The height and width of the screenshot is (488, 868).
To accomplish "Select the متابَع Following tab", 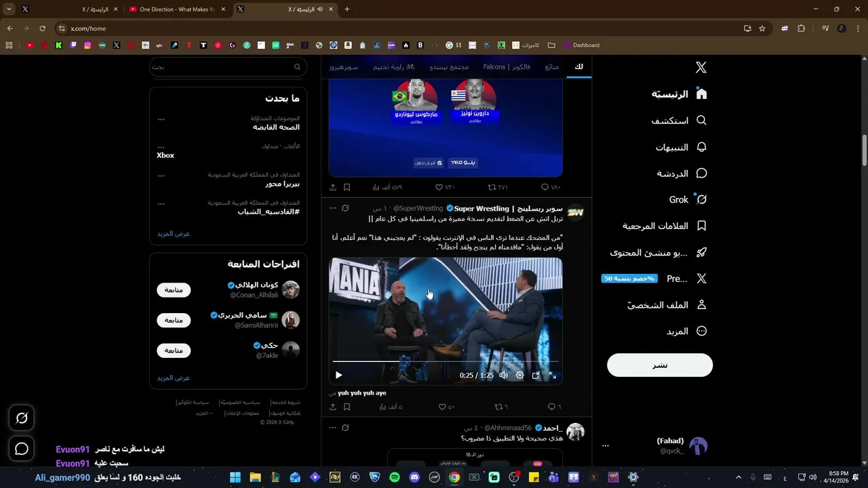I will tap(551, 67).
